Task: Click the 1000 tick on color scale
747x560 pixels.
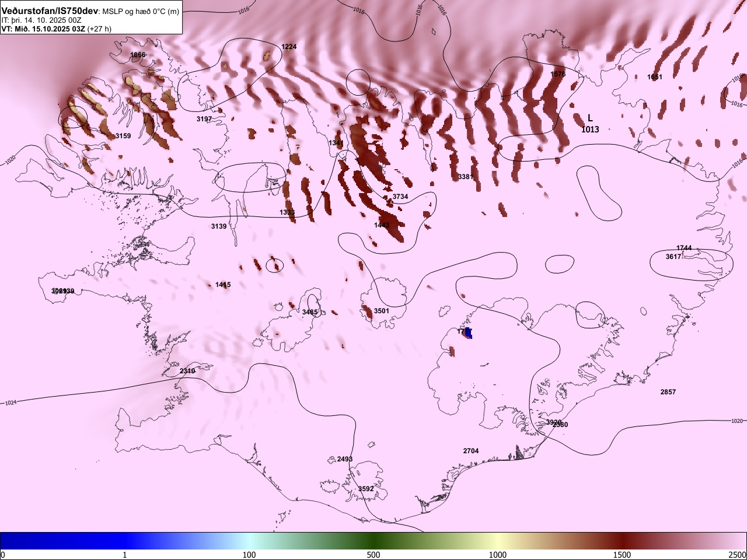Action: (x=498, y=555)
